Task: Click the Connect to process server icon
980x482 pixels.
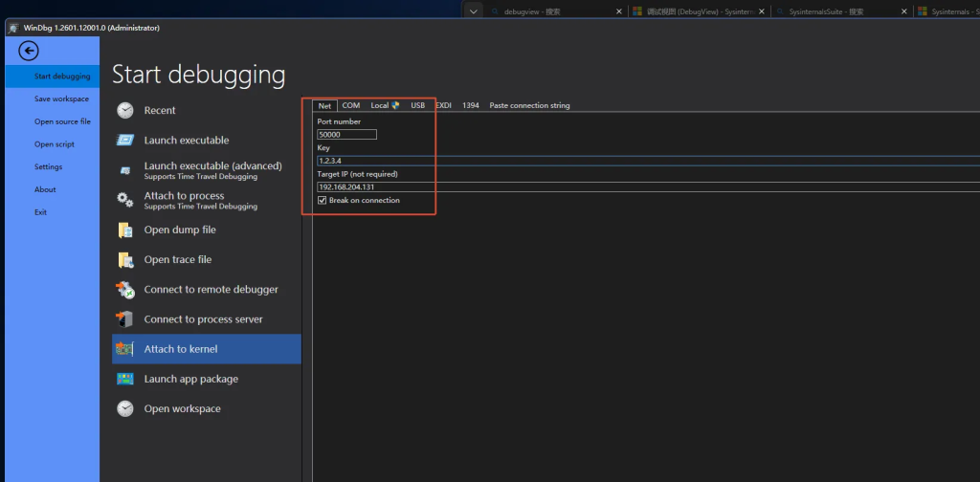Action: (125, 319)
